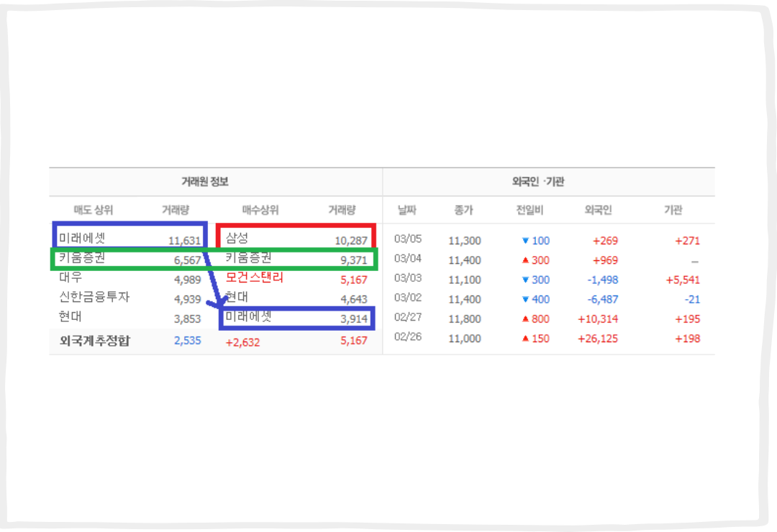Click foreign net value -6,487
The image size is (777, 532).
coord(603,299)
